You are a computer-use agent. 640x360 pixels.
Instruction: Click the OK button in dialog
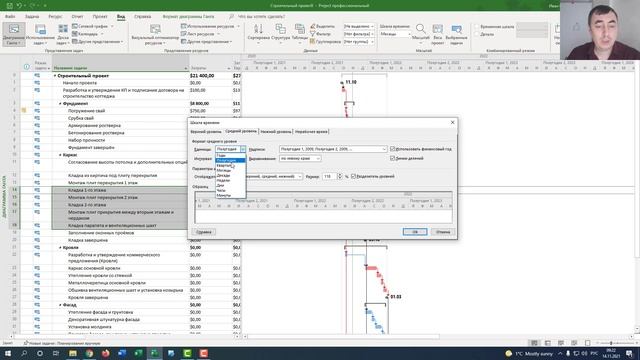pyautogui.click(x=415, y=232)
